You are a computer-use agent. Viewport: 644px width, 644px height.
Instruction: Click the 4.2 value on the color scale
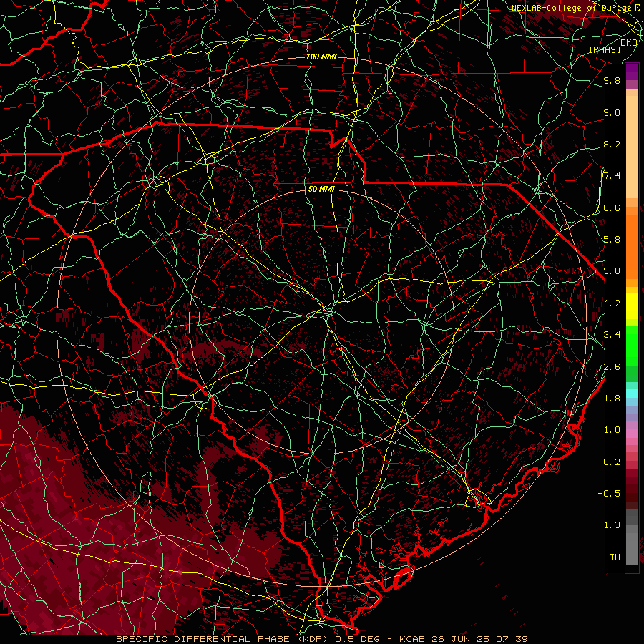[612, 303]
